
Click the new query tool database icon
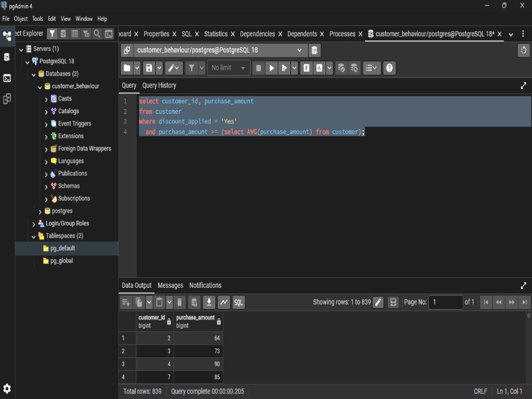[x=314, y=50]
